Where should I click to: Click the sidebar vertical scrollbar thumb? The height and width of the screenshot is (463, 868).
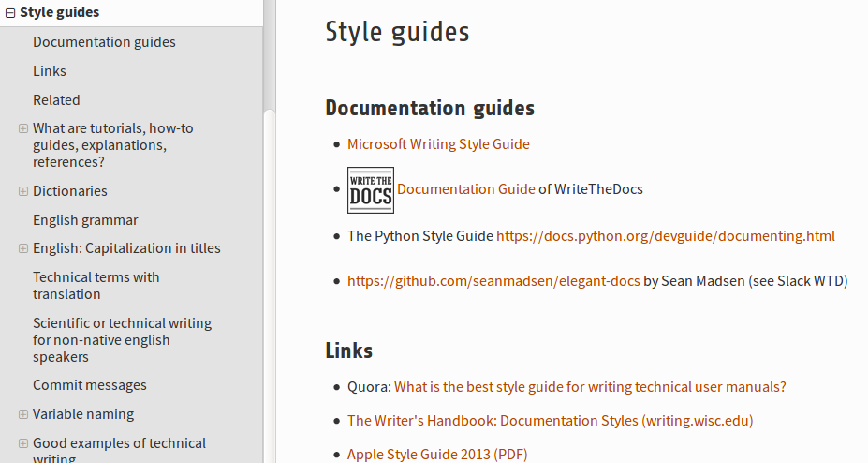pyautogui.click(x=270, y=285)
